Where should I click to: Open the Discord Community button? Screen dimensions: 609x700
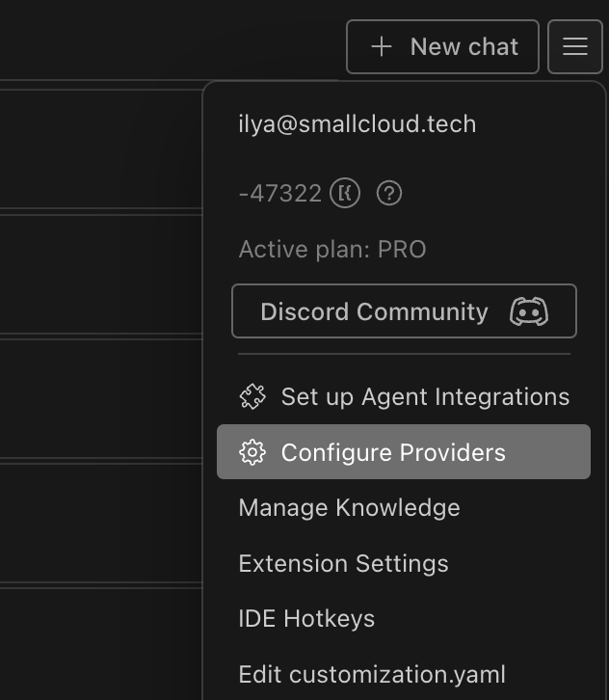tap(404, 311)
